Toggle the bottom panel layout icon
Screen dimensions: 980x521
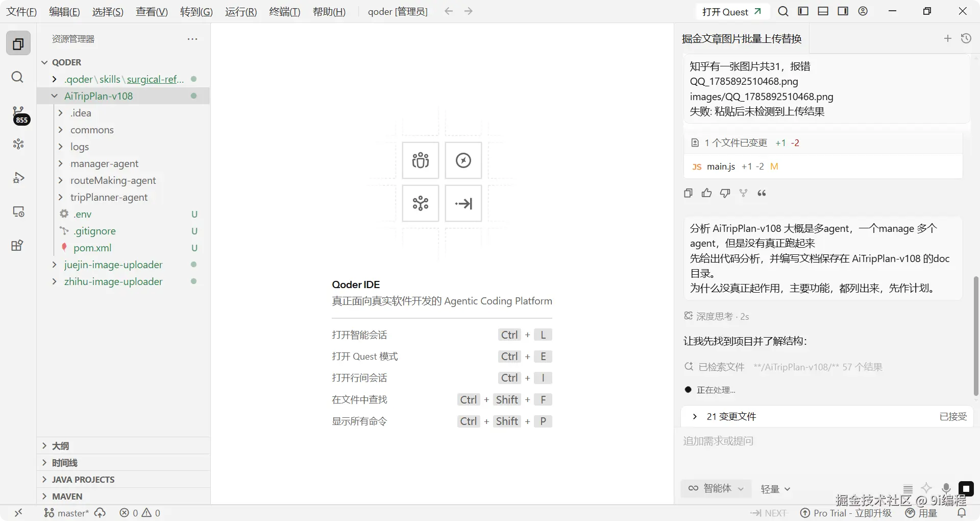823,11
